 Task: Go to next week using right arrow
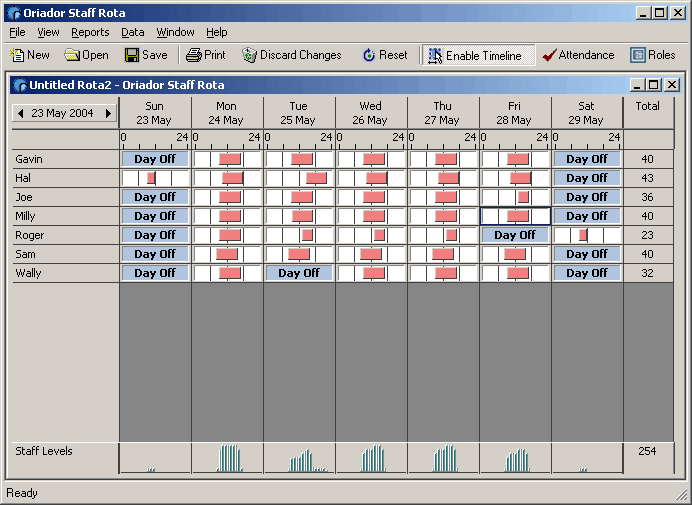pos(108,113)
